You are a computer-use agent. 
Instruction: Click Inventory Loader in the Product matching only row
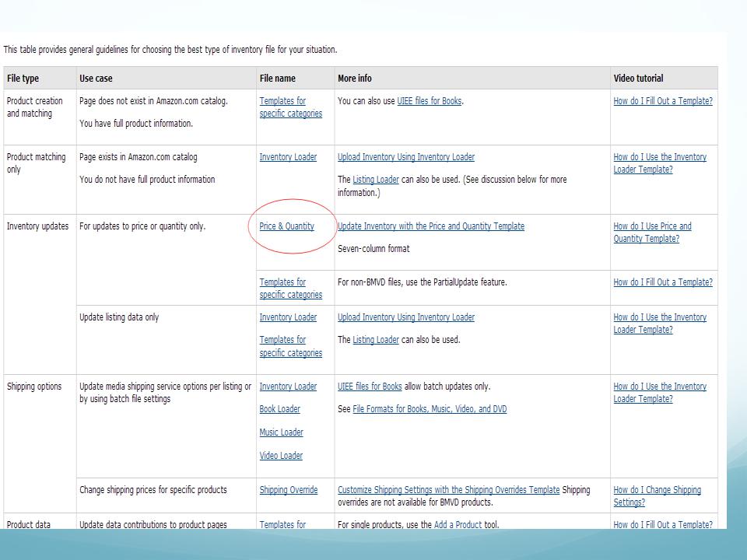coord(288,157)
